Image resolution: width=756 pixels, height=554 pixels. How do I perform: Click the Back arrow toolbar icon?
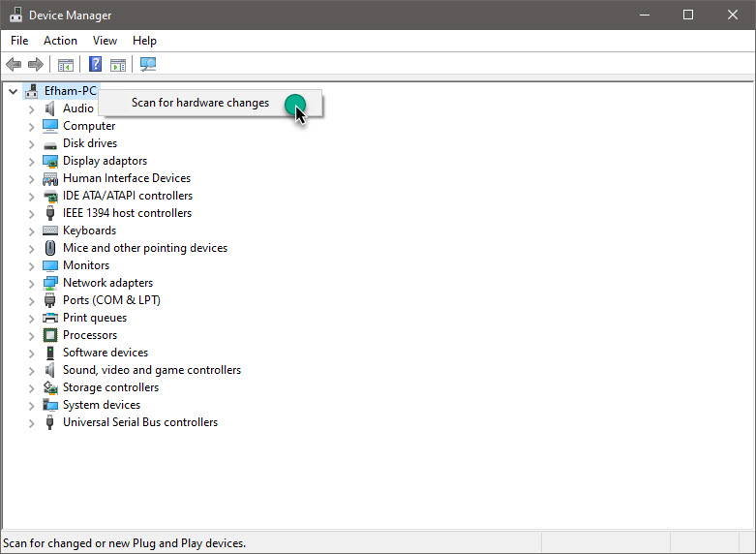pos(14,64)
